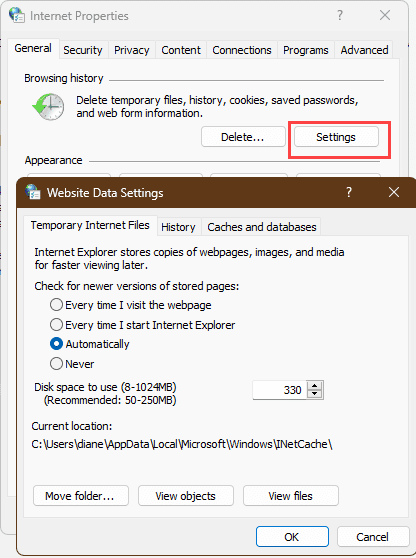416x558 pixels.
Task: Switch to the Temporary Internet Files tab
Action: point(90,225)
